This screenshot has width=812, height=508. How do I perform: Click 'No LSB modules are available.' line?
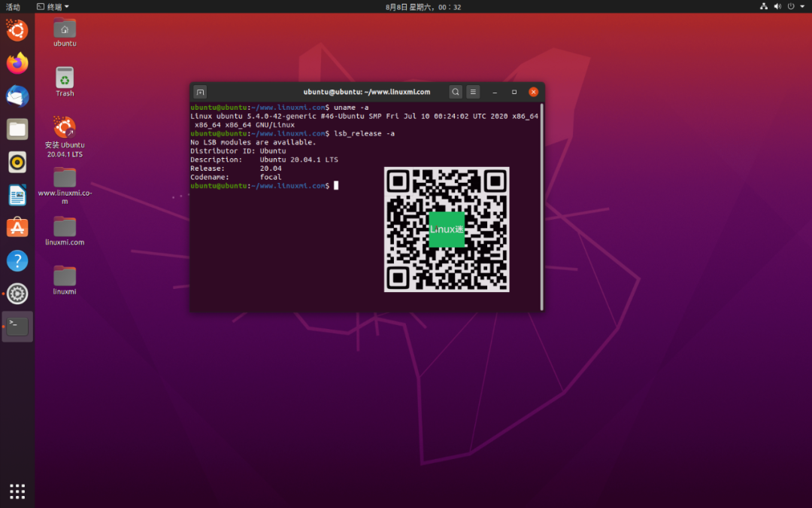[x=253, y=142]
